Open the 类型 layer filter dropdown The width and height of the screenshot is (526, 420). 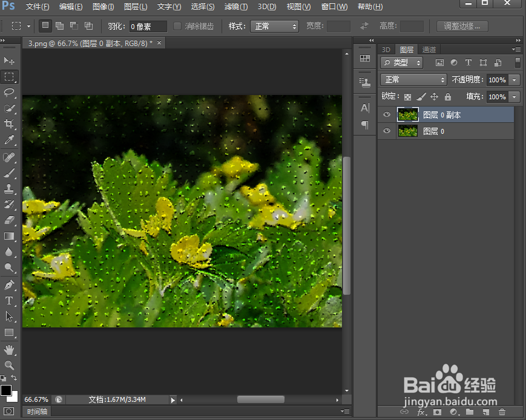tap(401, 63)
